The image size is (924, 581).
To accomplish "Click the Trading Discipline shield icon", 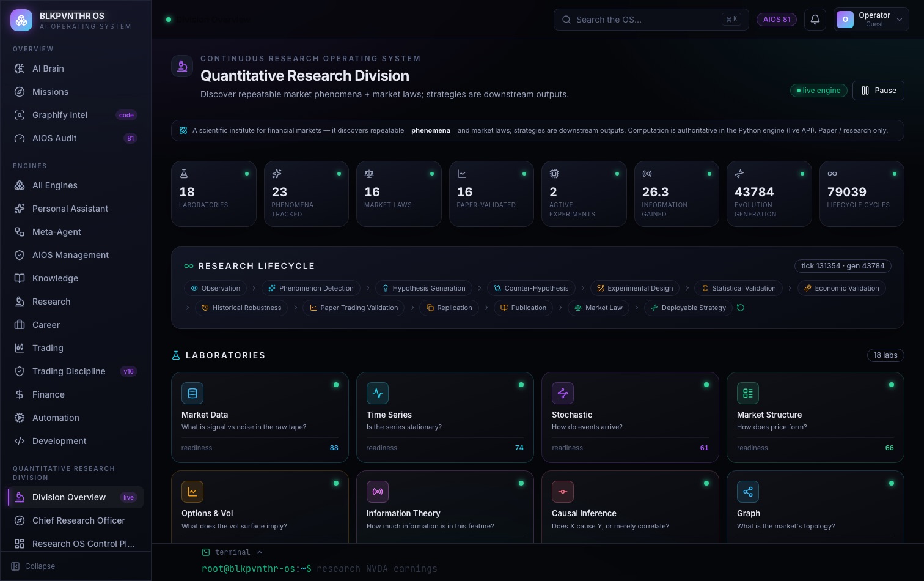I will (x=20, y=371).
